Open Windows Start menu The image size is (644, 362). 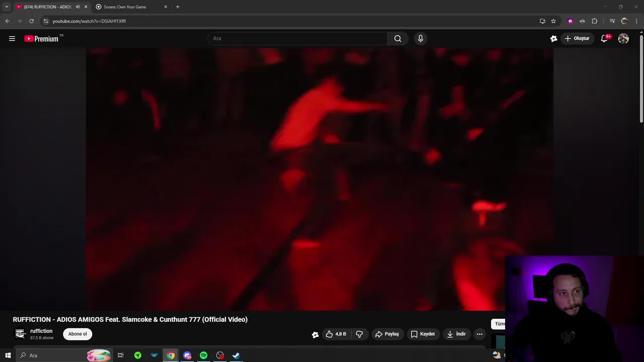[x=8, y=355]
